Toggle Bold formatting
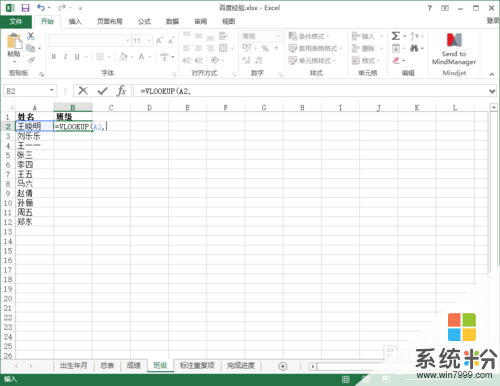This screenshot has width=500, height=386. pos(54,57)
